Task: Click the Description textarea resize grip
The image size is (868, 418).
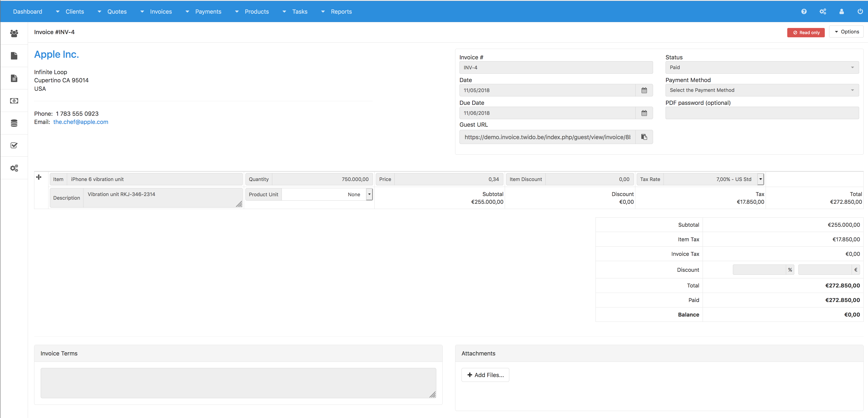Action: click(239, 204)
